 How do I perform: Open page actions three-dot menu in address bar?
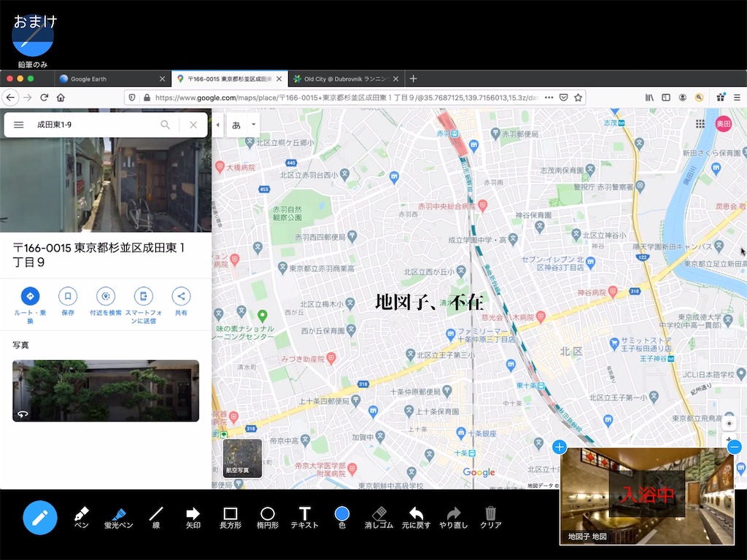[x=549, y=98]
